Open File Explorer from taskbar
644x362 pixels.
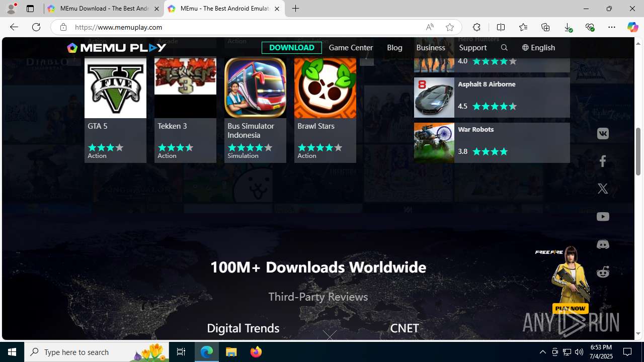(x=231, y=352)
